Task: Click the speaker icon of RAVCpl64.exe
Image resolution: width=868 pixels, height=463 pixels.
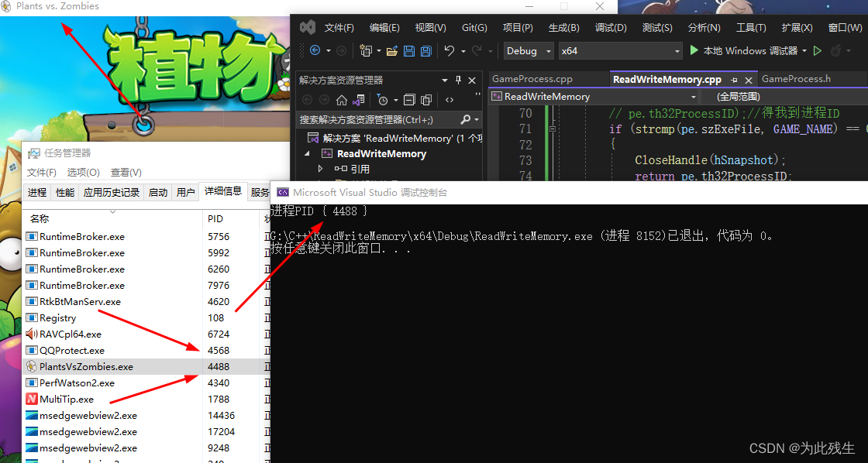Action: pos(32,334)
